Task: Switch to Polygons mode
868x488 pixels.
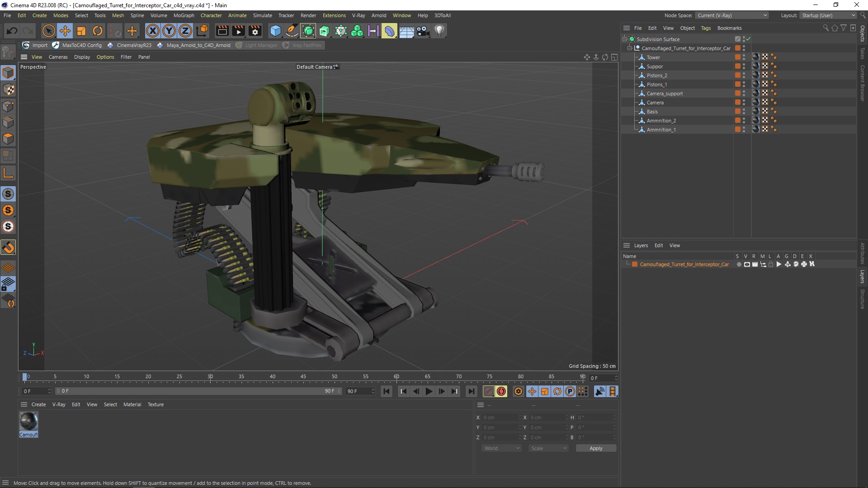Action: (x=8, y=139)
